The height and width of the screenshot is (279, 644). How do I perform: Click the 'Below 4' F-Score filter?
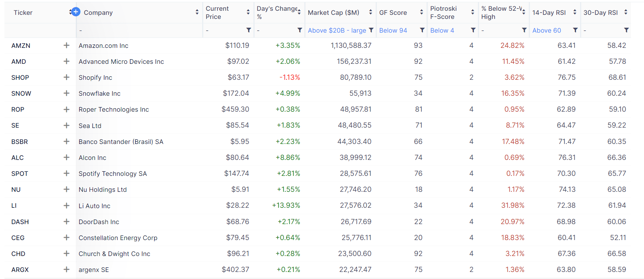pos(442,30)
